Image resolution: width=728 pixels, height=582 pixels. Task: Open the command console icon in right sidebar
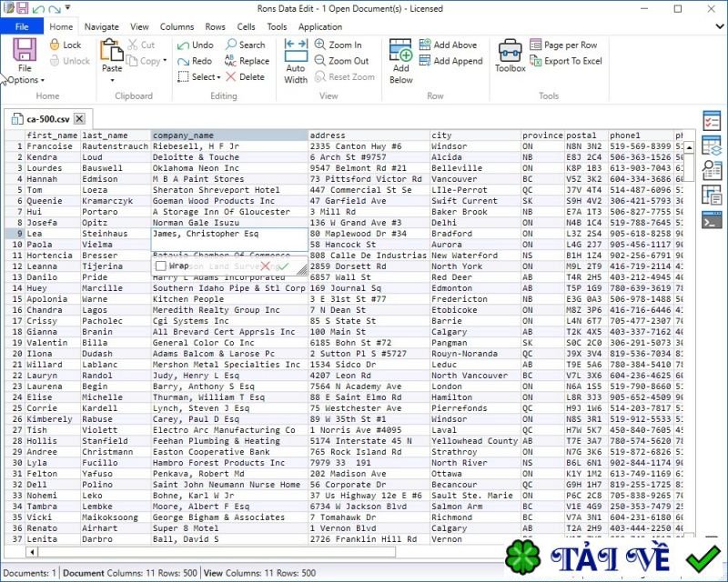712,219
